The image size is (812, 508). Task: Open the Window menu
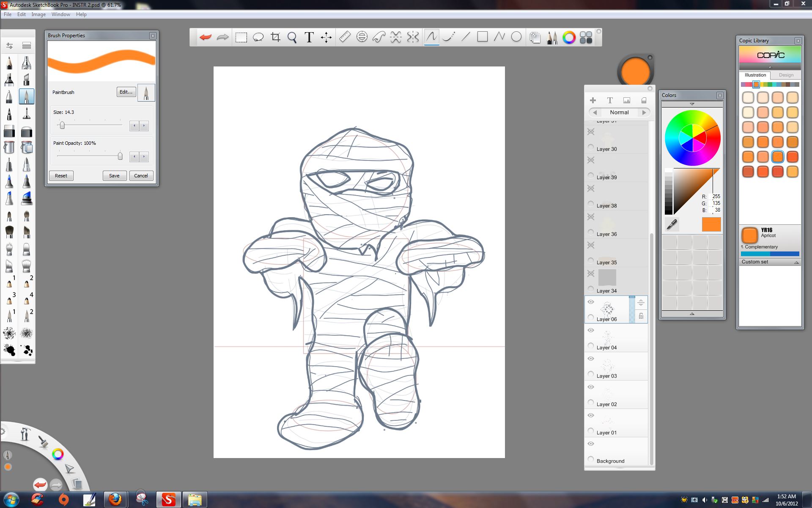coord(61,14)
